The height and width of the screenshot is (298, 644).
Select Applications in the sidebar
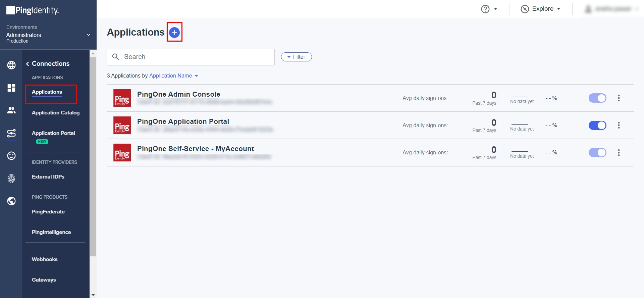click(47, 92)
